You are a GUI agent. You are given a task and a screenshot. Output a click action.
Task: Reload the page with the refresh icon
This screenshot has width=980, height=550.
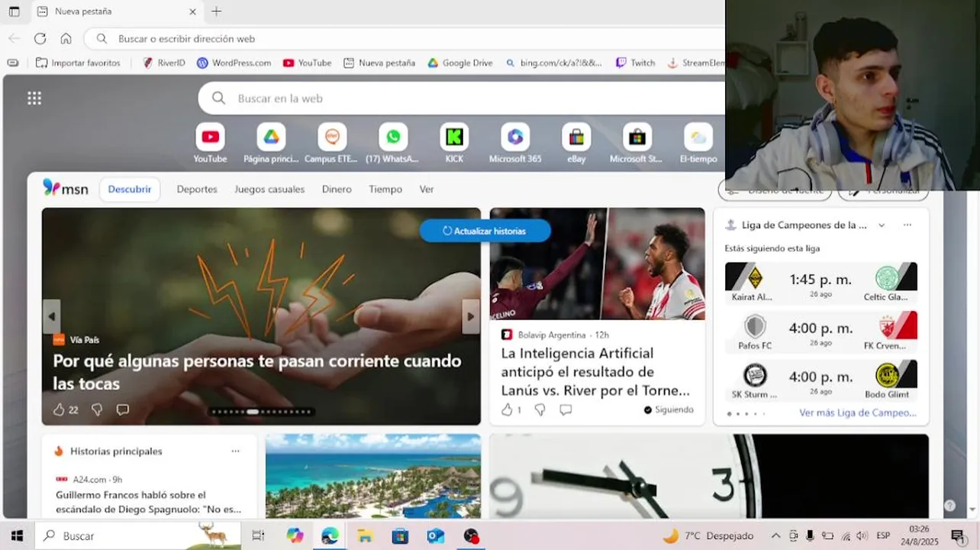click(40, 38)
